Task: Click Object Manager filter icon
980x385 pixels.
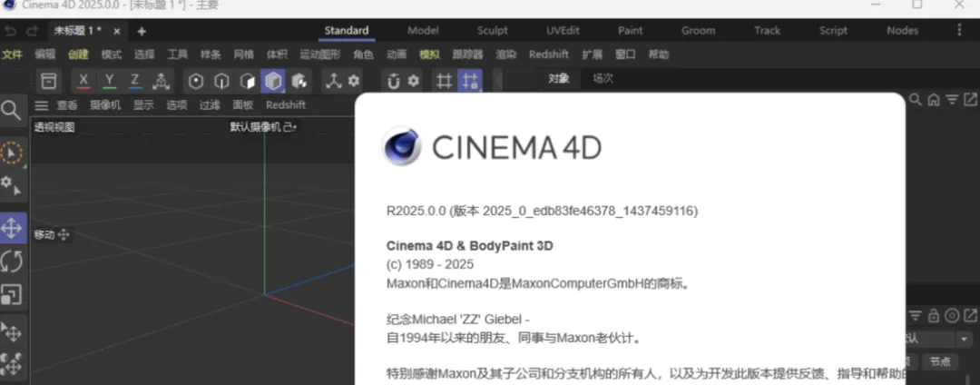Action: click(952, 99)
